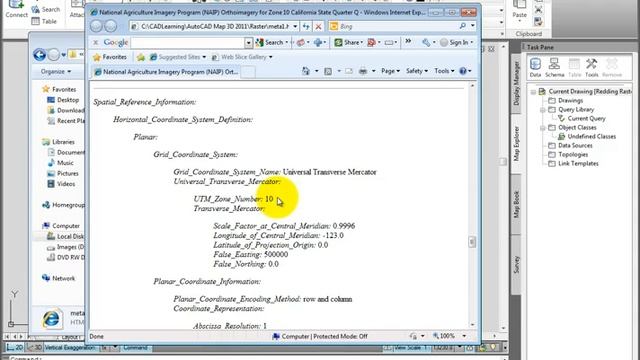
Task: Go back in the Windows Explorer window
Action: [40, 54]
